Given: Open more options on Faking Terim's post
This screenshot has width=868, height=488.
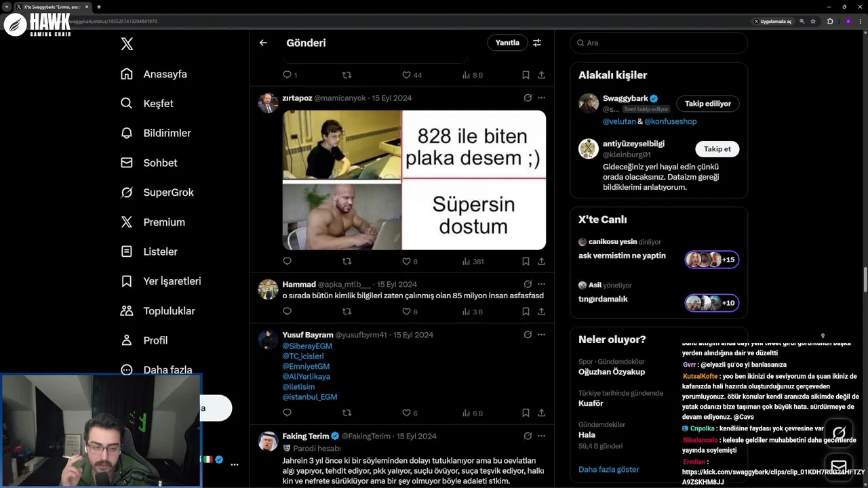Looking at the screenshot, I should (x=541, y=436).
